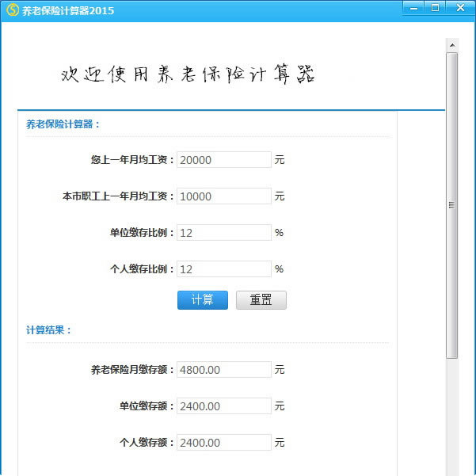This screenshot has width=476, height=476.
Task: Click the 个人缴存额 result field
Action: [224, 442]
